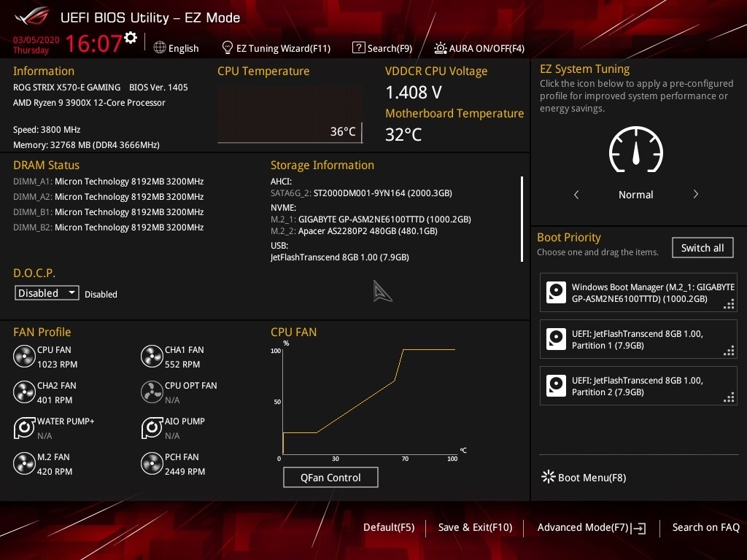Open QFan Control
The height and width of the screenshot is (560, 747).
[330, 477]
